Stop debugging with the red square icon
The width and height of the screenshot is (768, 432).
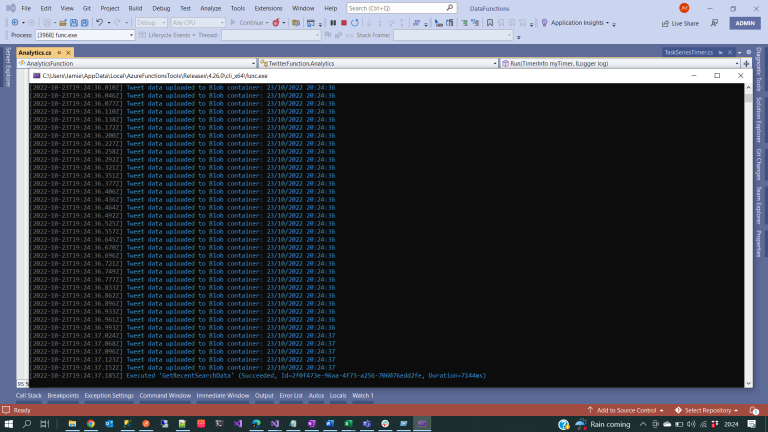(x=344, y=23)
